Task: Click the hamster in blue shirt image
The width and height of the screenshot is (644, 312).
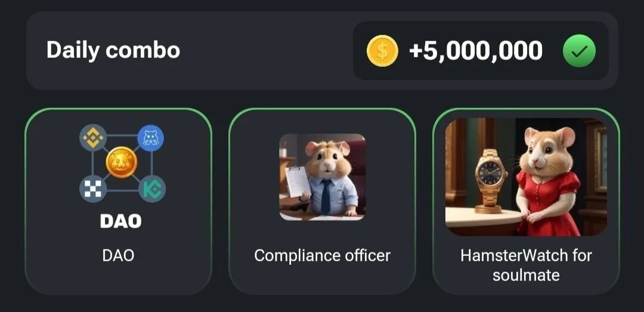Action: click(x=323, y=177)
